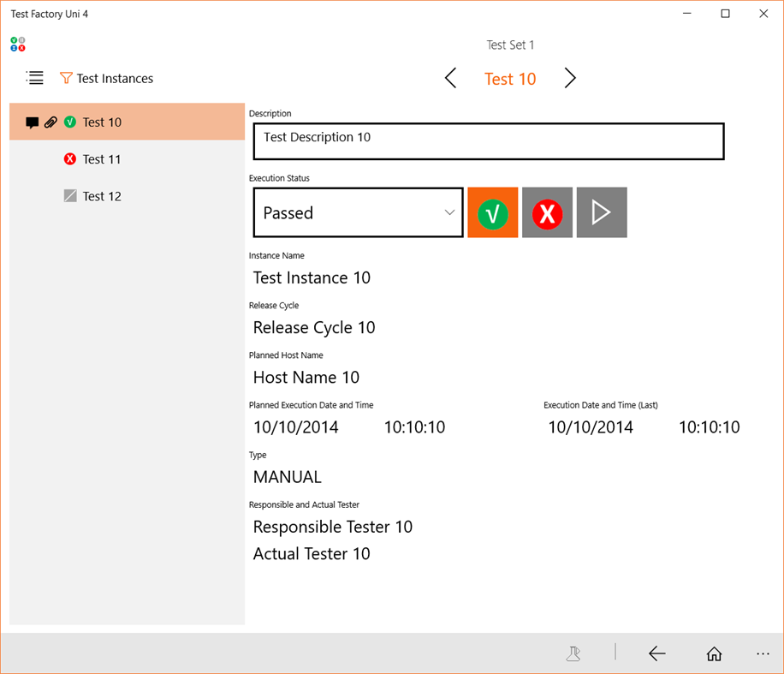Viewport: 784px width, 674px height.
Task: Click the flask test icon in the bottom bar
Action: tap(573, 653)
